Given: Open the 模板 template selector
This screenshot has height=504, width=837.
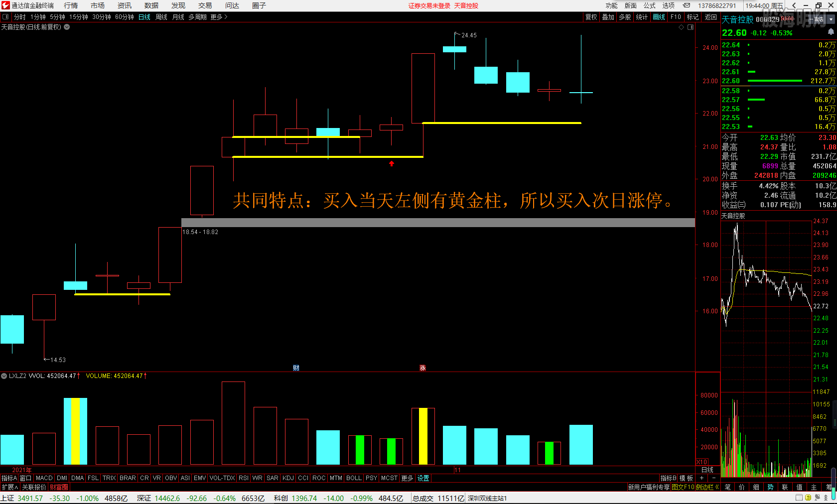Looking at the screenshot, I should tap(687, 478).
